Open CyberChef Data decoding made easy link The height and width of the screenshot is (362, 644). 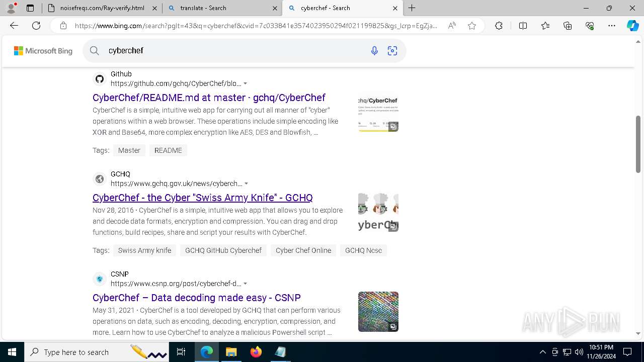(x=197, y=298)
